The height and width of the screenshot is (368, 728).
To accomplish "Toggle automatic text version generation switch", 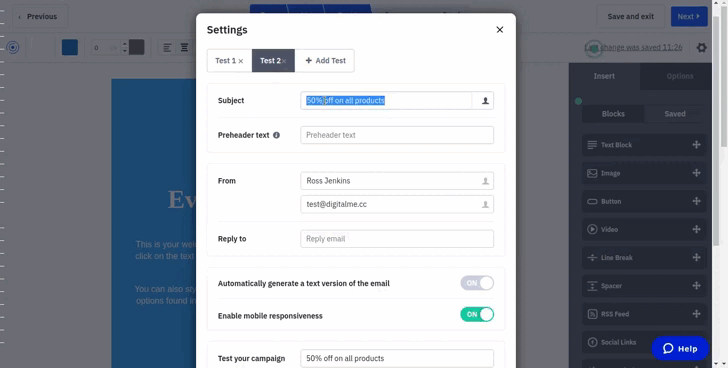I will tap(477, 283).
